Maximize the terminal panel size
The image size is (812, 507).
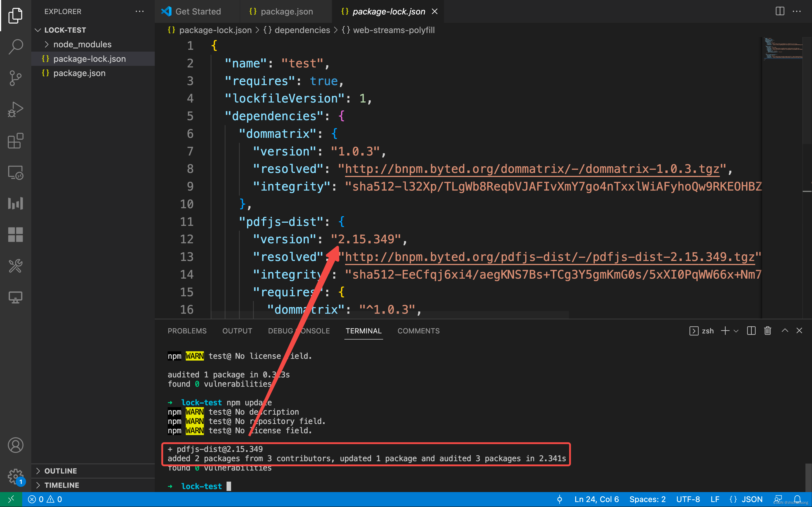[785, 331]
